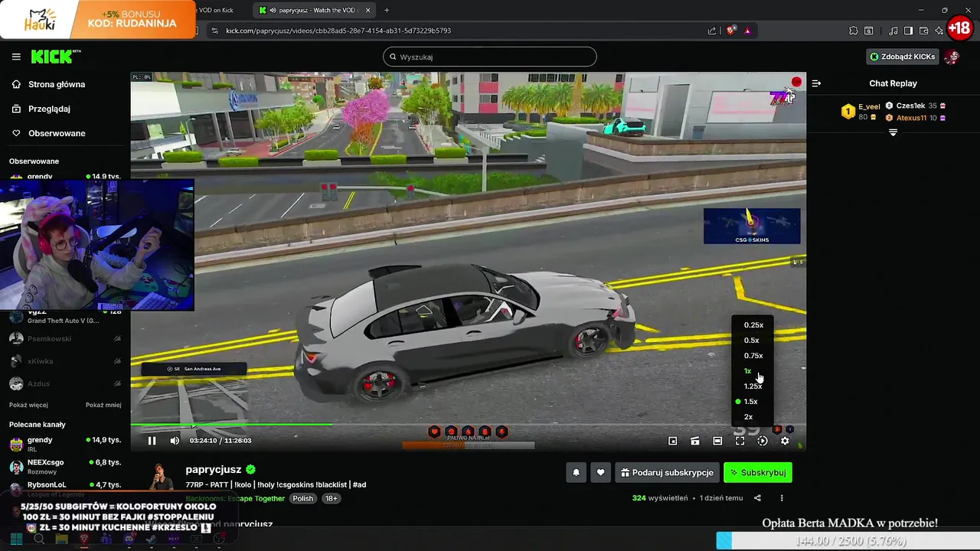Open the three-dot more options menu
Image resolution: width=980 pixels, height=551 pixels.
(782, 498)
